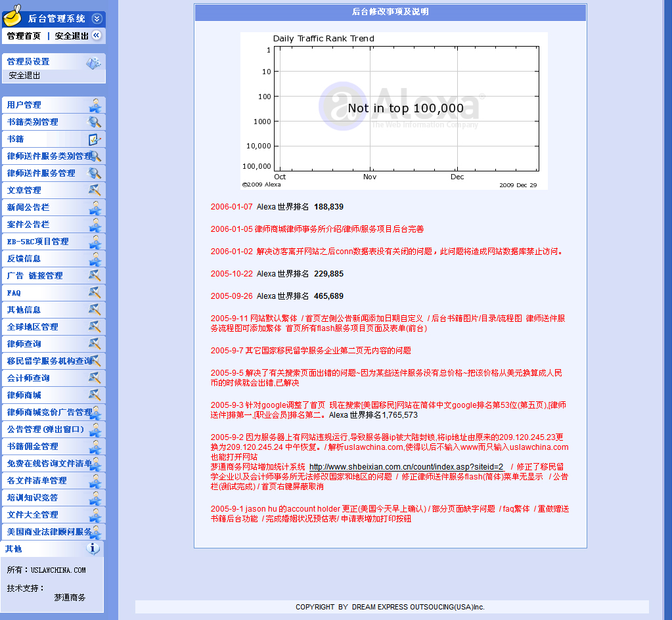Open the 律师商城 menu

[54, 395]
